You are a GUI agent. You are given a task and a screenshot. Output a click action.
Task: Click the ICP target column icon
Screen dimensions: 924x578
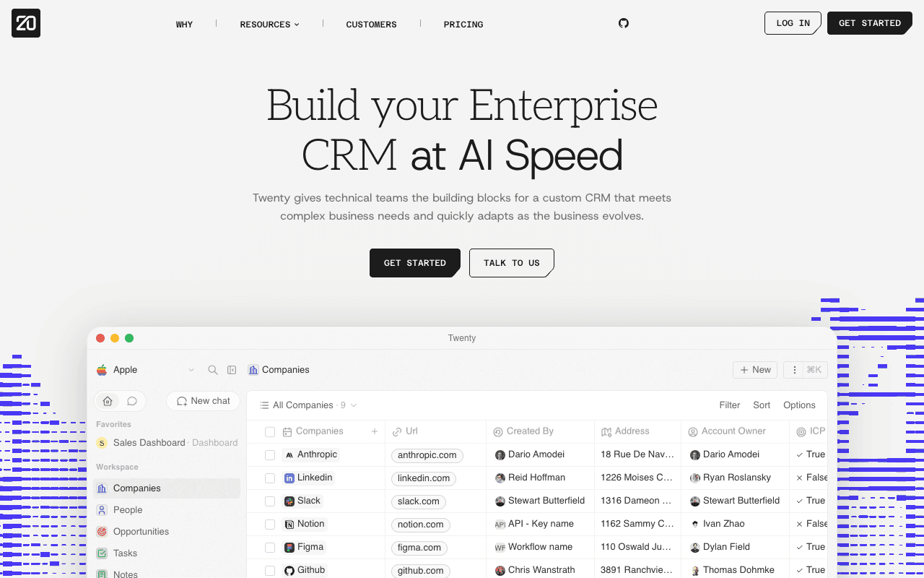pos(801,432)
